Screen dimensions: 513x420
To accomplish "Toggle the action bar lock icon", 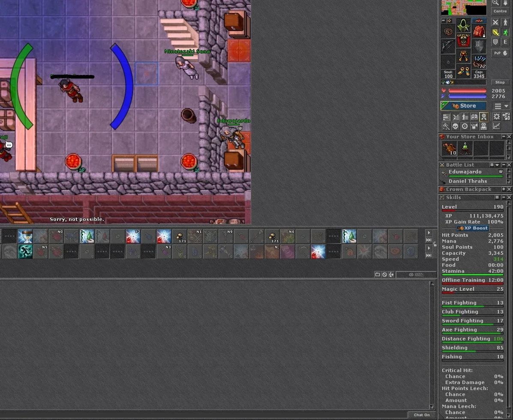I will (435, 244).
